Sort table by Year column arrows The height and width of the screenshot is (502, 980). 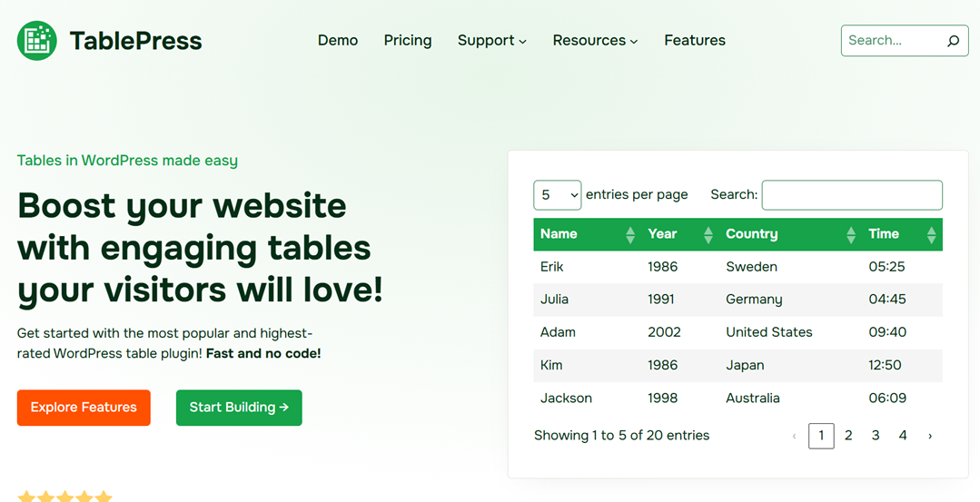[708, 235]
